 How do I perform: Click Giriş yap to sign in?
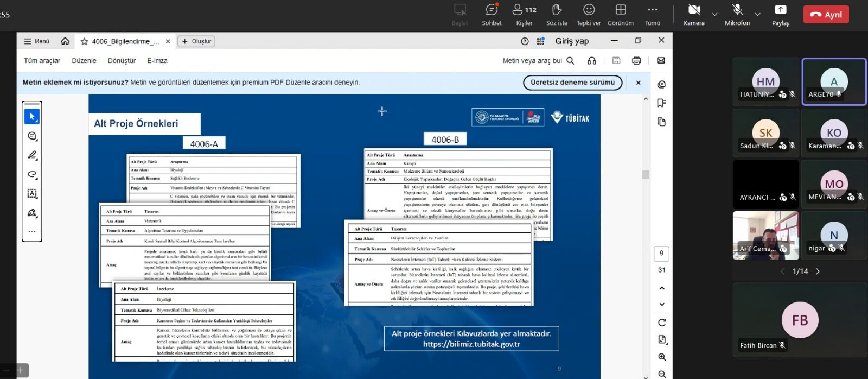(572, 41)
